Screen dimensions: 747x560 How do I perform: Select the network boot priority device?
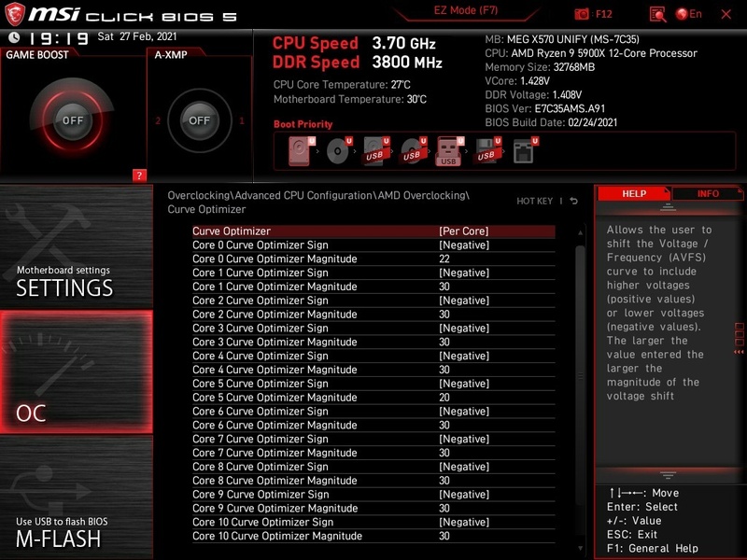click(x=525, y=151)
